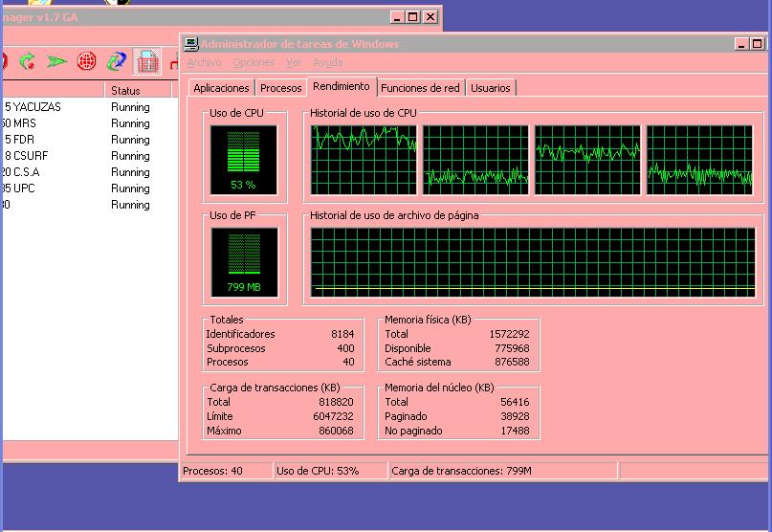Click the green arrowhead icon in Manager toolbar
Image resolution: width=772 pixels, height=532 pixels.
(56, 61)
